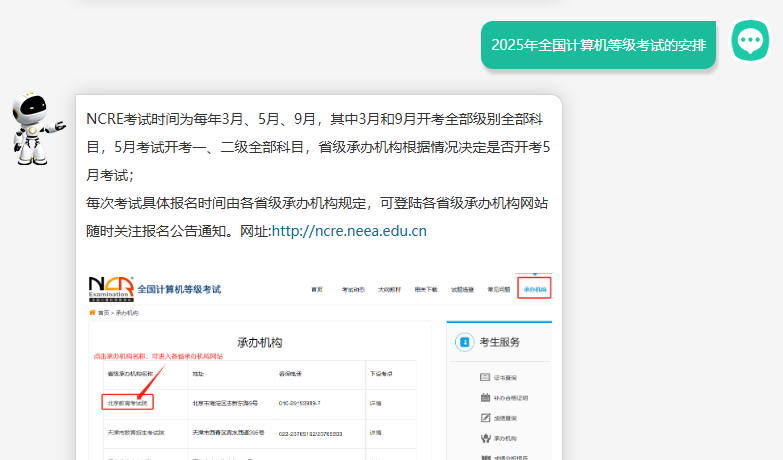783x460 pixels.
Task: Select the user message "2025年全国计算机等级考试的安排"
Action: click(x=598, y=45)
